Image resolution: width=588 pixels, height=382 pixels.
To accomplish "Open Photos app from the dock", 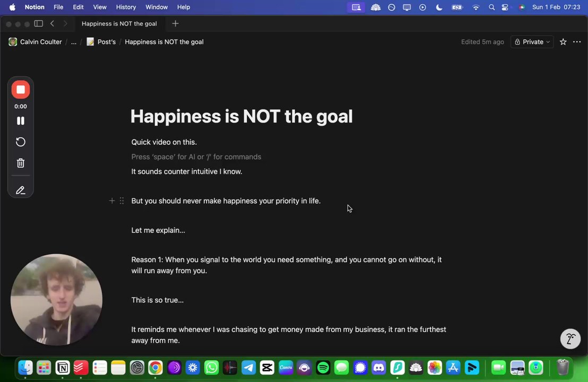I will [435, 368].
